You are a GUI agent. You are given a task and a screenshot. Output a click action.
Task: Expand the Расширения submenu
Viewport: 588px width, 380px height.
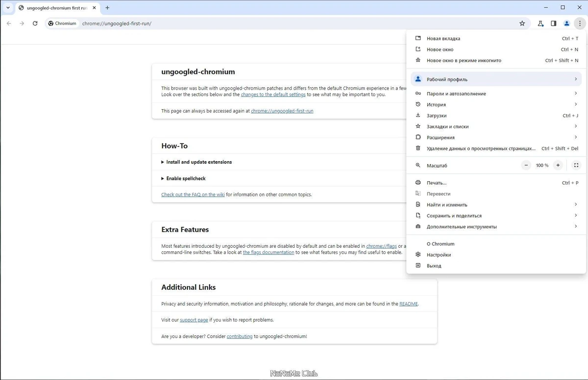pyautogui.click(x=496, y=138)
